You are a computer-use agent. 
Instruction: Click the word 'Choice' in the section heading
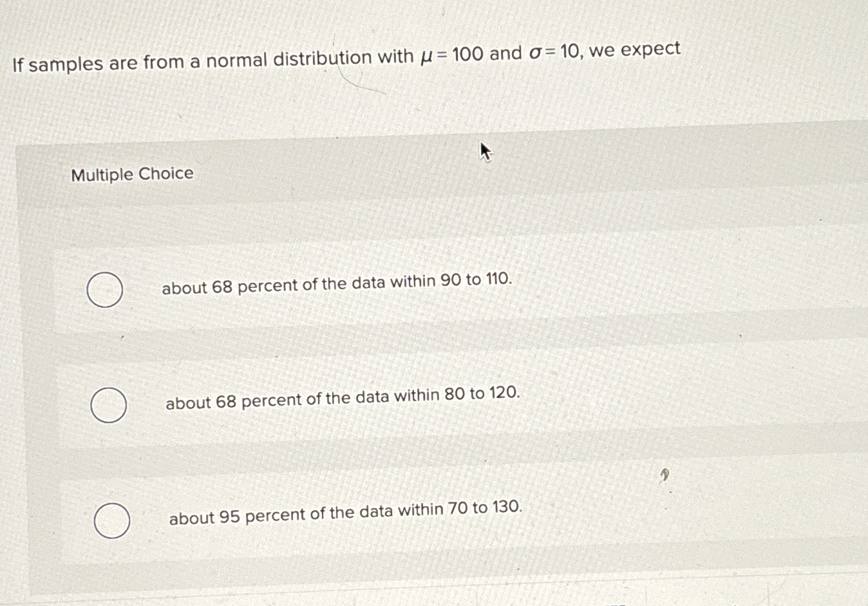click(165, 174)
